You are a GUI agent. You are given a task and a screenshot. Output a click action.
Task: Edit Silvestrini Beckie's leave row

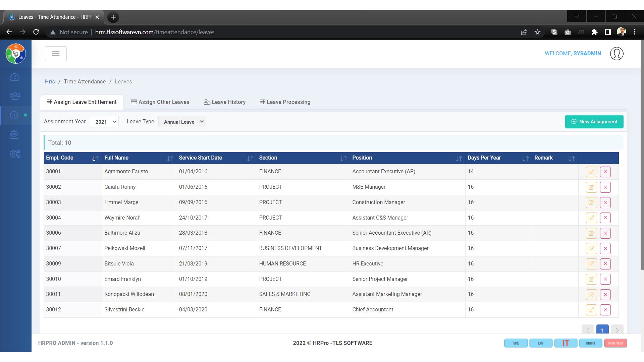click(591, 310)
